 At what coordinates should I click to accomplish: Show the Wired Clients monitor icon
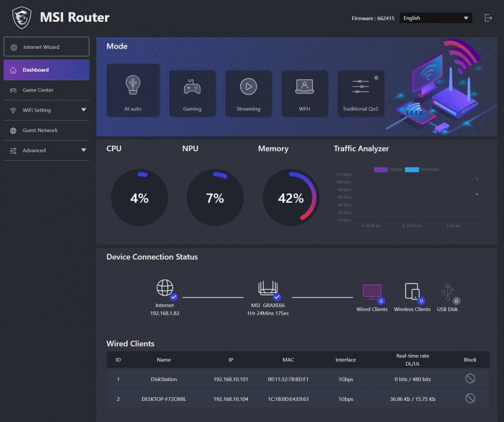point(372,291)
